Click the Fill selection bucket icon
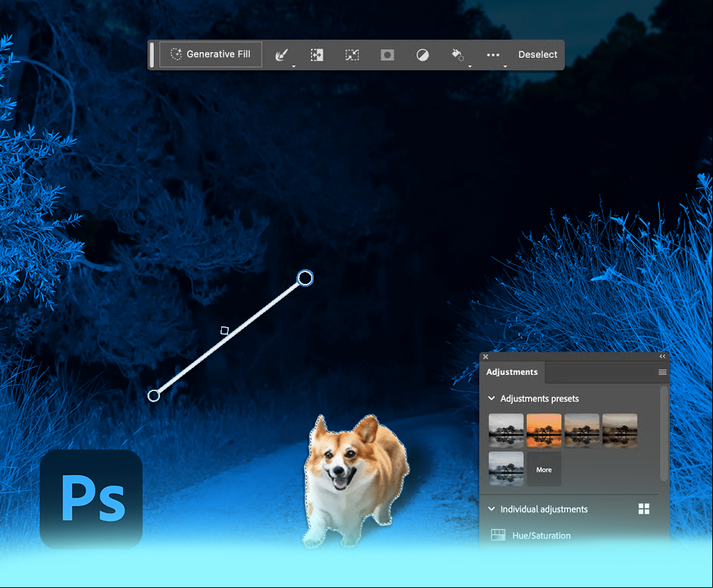This screenshot has width=713, height=588. [457, 55]
